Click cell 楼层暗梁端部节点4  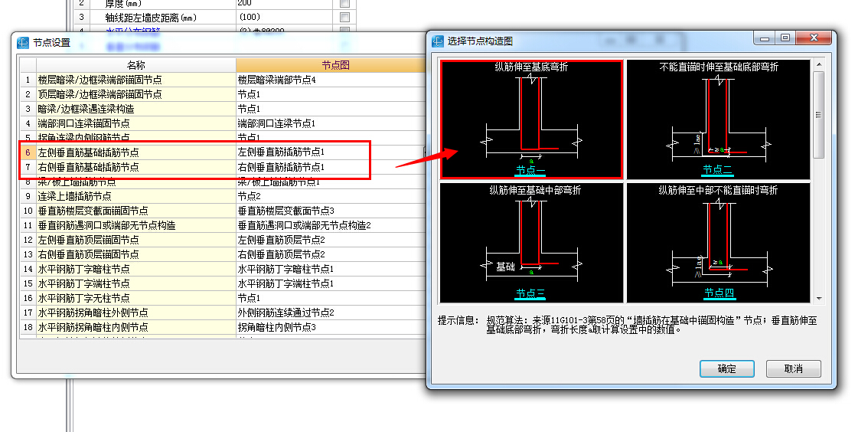click(x=331, y=80)
